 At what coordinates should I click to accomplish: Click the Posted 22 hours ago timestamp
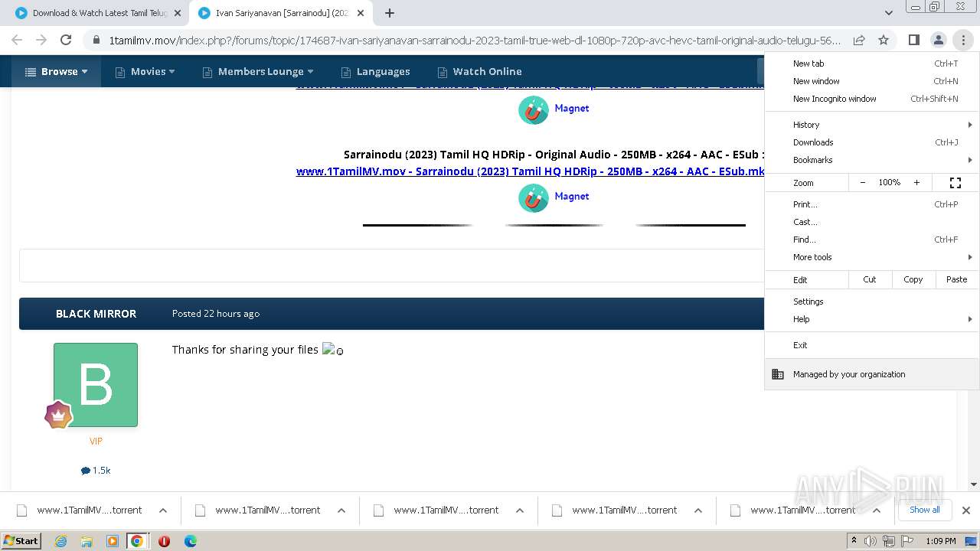coord(216,314)
